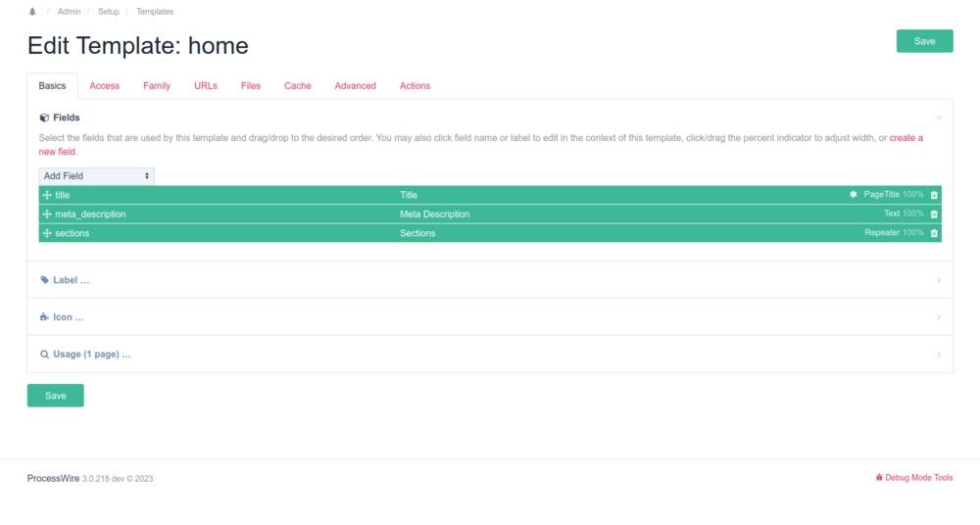Screen dimensions: 980x525
Task: Follow the 'create a new field' link
Action: (906, 138)
